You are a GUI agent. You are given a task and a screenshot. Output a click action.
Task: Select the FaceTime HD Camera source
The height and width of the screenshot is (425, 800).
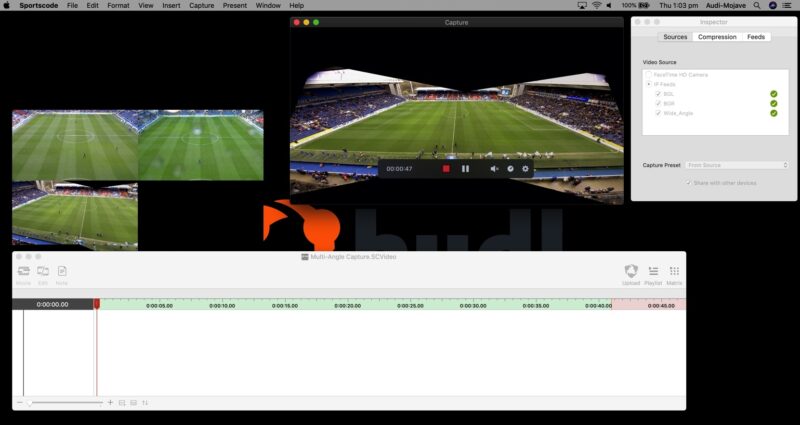point(648,75)
